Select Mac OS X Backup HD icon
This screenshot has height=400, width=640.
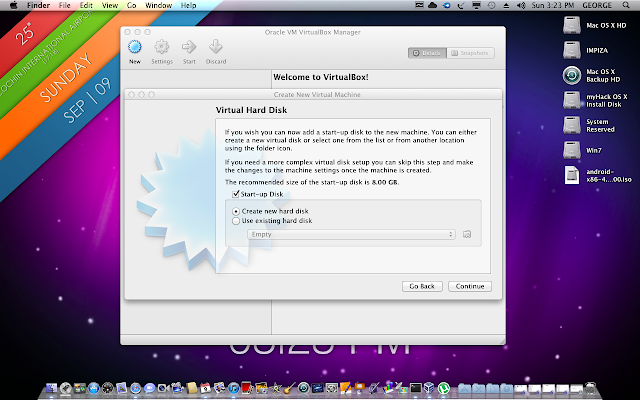(x=571, y=76)
